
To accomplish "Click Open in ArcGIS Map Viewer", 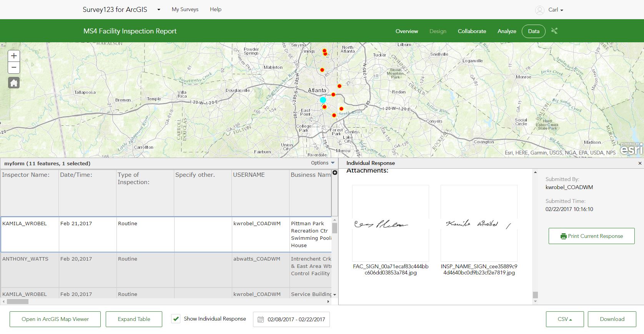I will pos(55,319).
